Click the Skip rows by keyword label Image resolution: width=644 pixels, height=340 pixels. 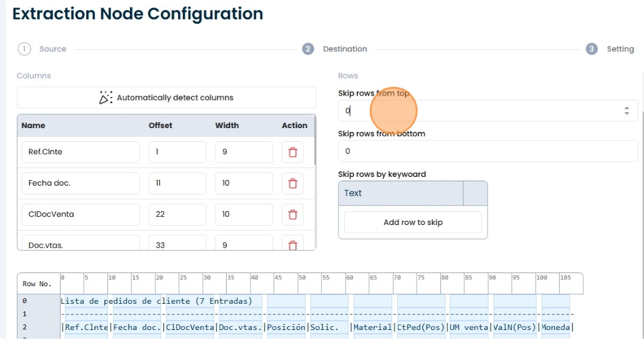(x=382, y=174)
